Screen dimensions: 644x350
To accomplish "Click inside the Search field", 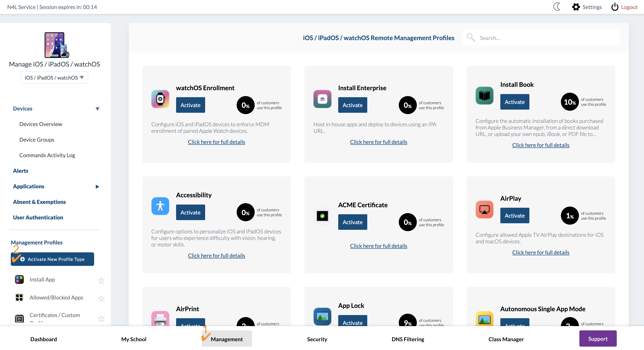I will pos(537,38).
